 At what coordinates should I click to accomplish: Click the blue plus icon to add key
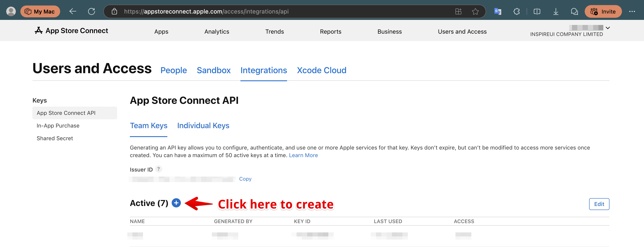pos(176,203)
